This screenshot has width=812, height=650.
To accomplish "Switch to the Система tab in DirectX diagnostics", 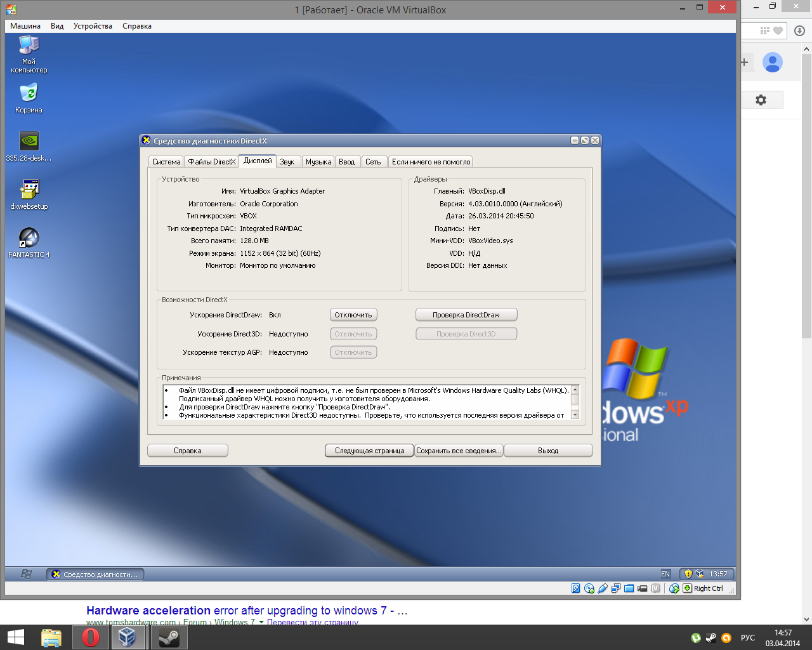I will [x=166, y=162].
